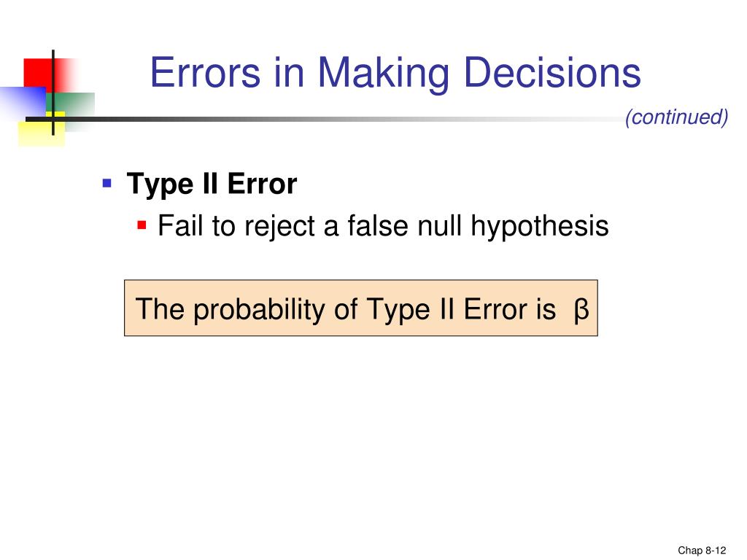Click the peach probability text box
The width and height of the screenshot is (747, 560).
coord(360,308)
